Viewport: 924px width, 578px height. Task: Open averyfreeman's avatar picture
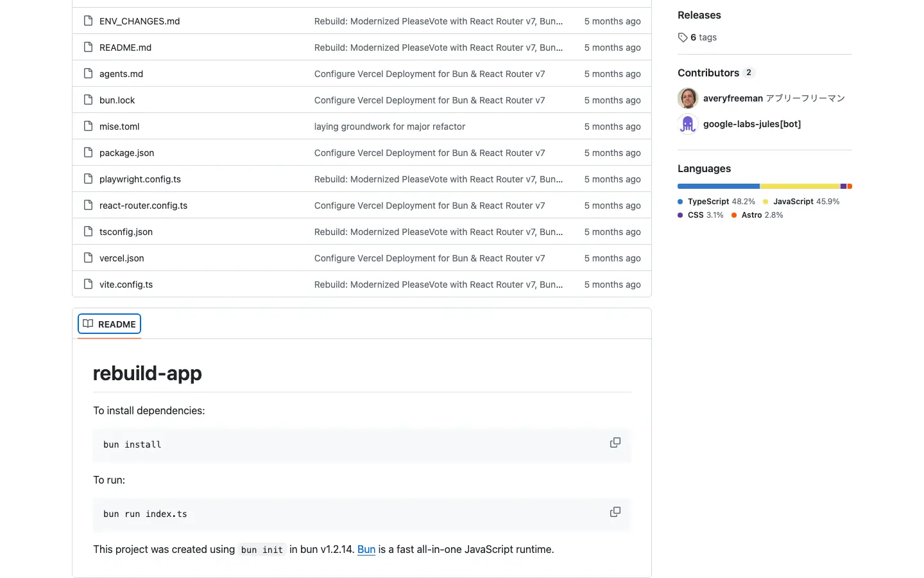pyautogui.click(x=688, y=98)
